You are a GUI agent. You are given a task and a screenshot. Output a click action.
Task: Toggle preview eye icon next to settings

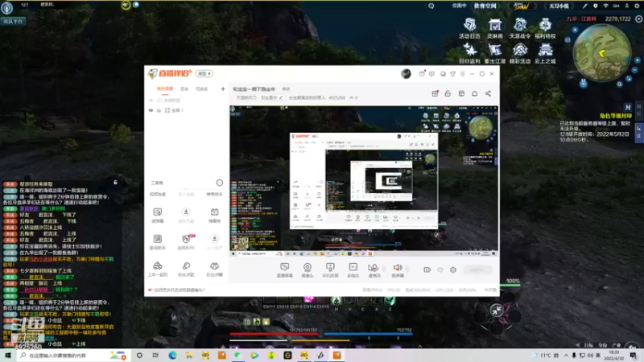tap(440, 269)
